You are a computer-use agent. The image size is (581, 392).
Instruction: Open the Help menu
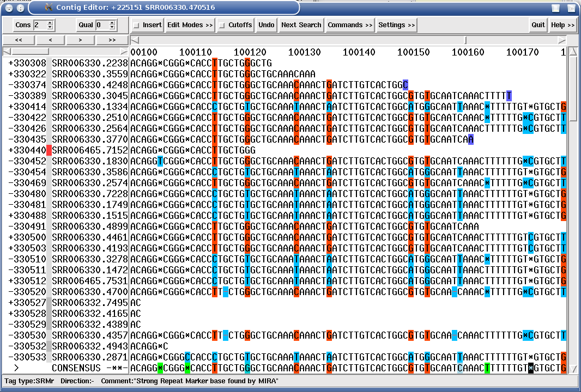tap(562, 25)
